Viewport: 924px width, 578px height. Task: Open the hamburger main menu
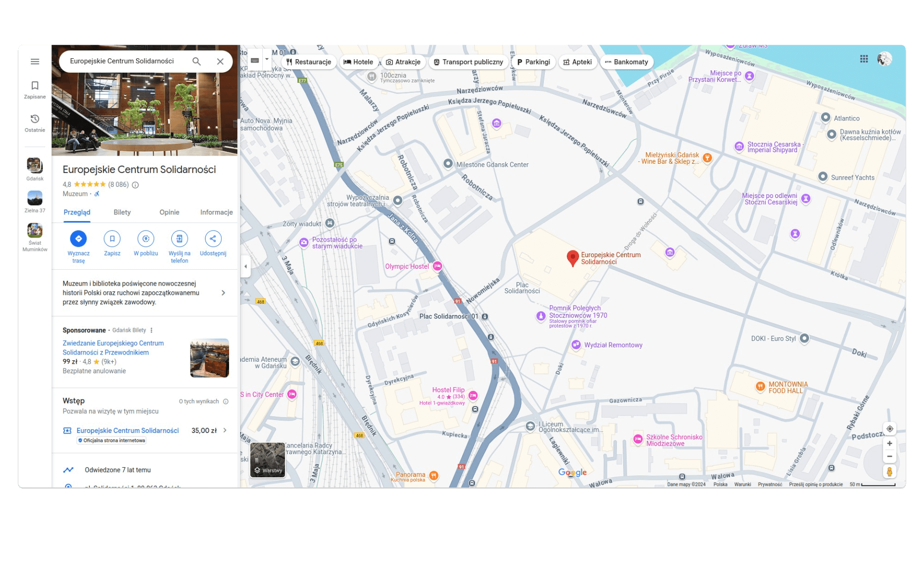(x=35, y=62)
